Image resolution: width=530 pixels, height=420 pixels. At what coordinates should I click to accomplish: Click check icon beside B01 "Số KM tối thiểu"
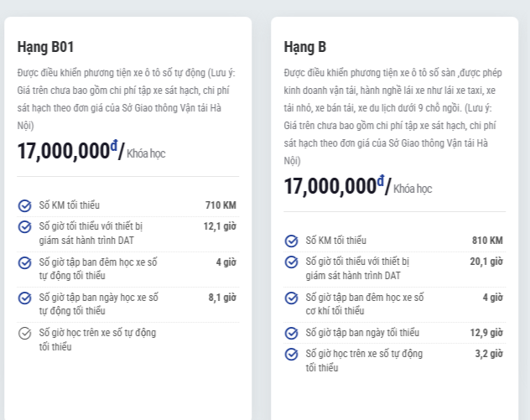[x=24, y=205]
